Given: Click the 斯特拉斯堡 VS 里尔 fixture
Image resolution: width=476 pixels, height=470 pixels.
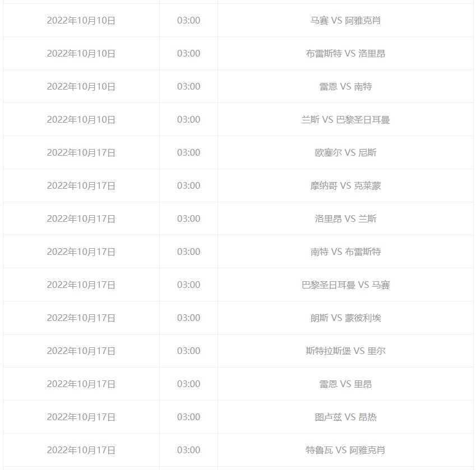Looking at the screenshot, I should (345, 351).
